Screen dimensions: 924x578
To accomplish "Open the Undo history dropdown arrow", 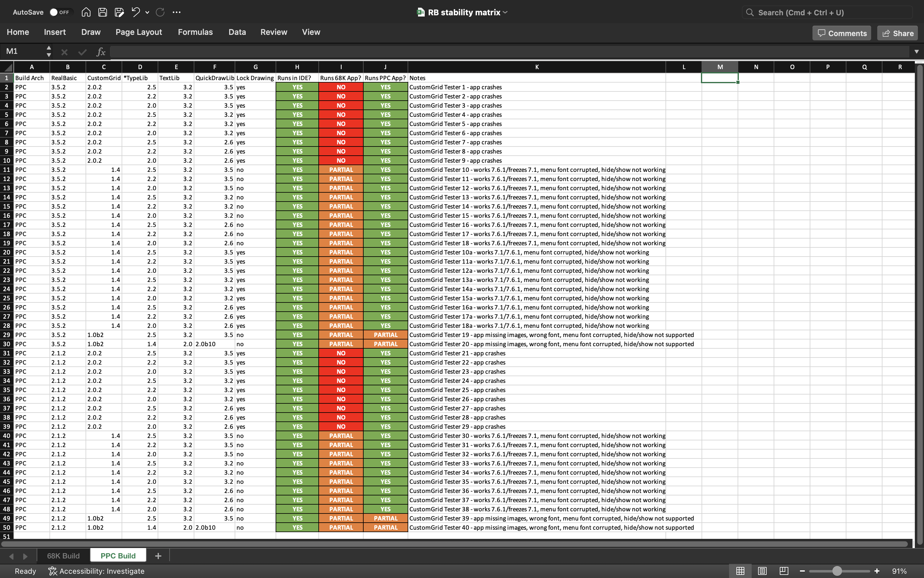I will point(147,13).
